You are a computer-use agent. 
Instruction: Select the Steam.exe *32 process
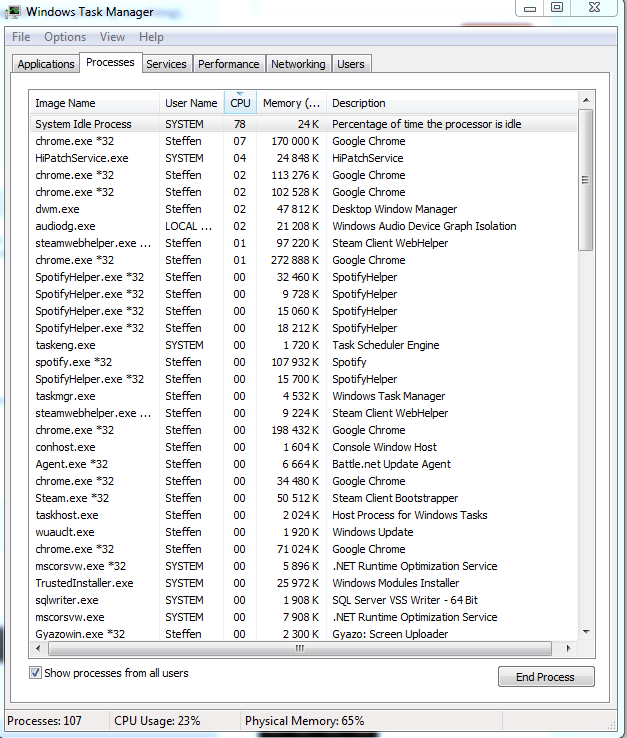coord(304,498)
